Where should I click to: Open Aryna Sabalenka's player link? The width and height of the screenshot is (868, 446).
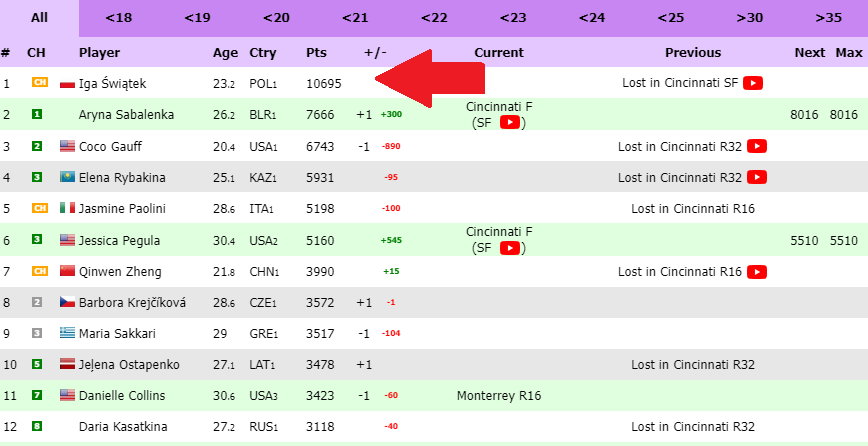click(x=126, y=115)
